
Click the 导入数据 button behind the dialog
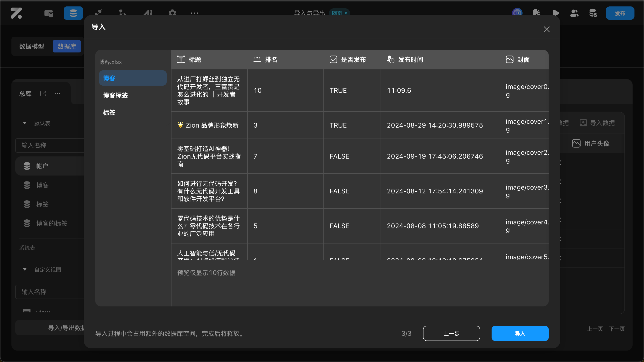point(597,123)
